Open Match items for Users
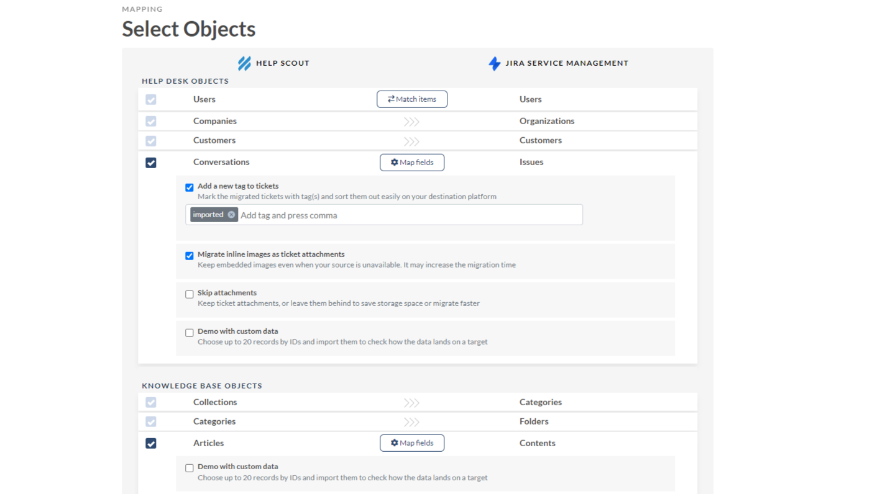Image resolution: width=870 pixels, height=494 pixels. point(412,99)
